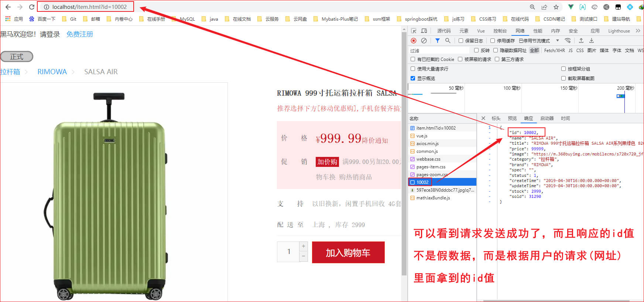Toggle the device toolbar emulation icon
Viewport: 644px width, 302px height.
click(x=424, y=31)
